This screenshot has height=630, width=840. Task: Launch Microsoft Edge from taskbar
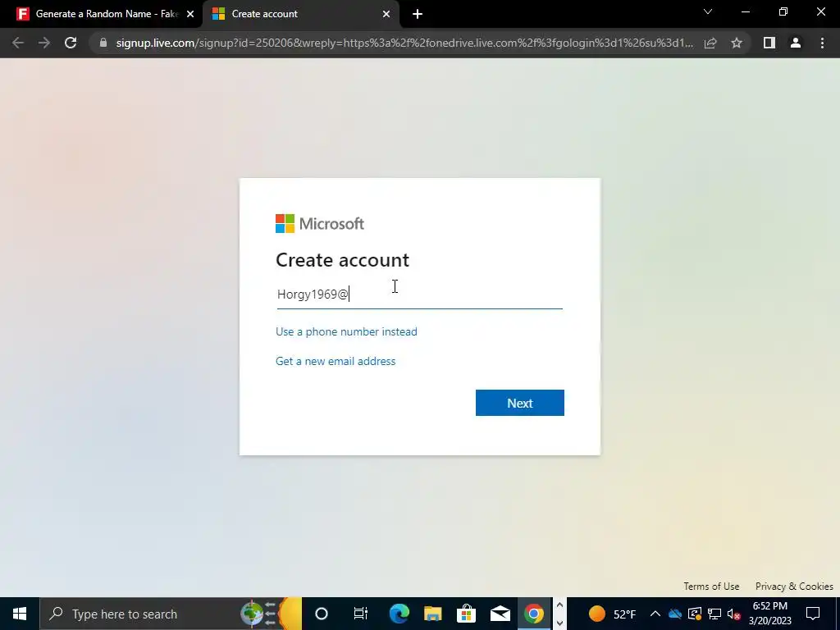[399, 614]
